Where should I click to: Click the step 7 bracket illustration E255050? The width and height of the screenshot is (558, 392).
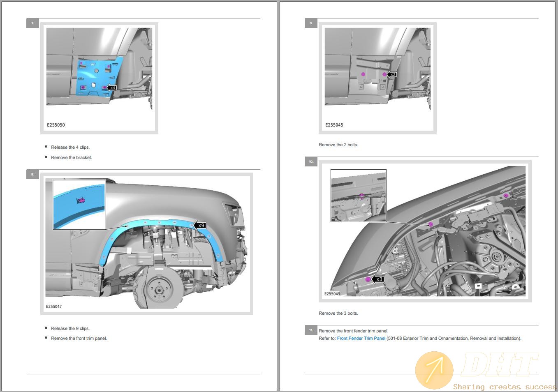coord(99,78)
